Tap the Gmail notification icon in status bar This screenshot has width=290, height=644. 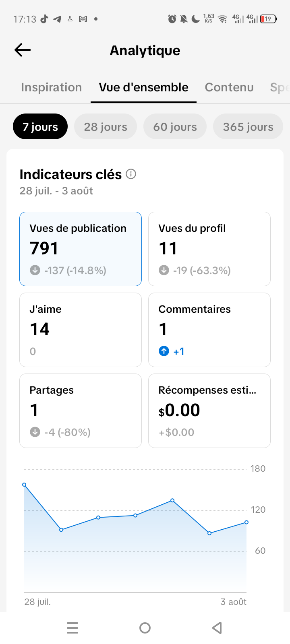[83, 19]
